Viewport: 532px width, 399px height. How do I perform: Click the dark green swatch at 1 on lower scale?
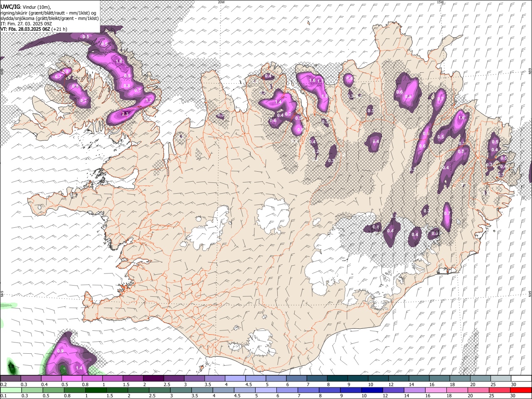pyautogui.click(x=96, y=390)
